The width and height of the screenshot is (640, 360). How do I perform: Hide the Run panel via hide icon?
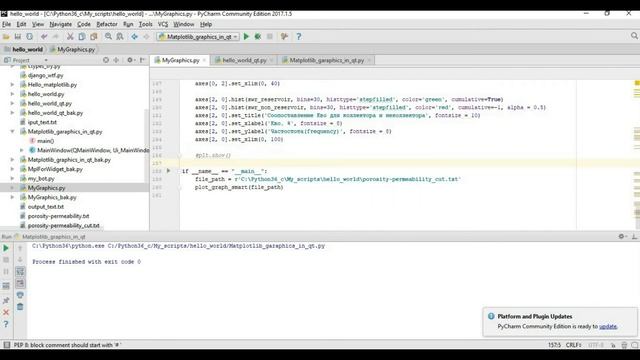[x=634, y=236]
